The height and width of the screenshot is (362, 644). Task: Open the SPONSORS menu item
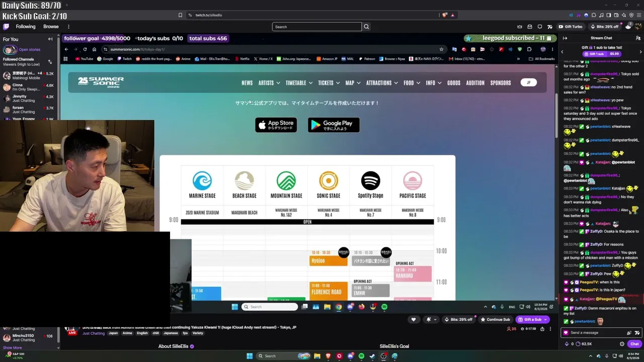(x=501, y=83)
